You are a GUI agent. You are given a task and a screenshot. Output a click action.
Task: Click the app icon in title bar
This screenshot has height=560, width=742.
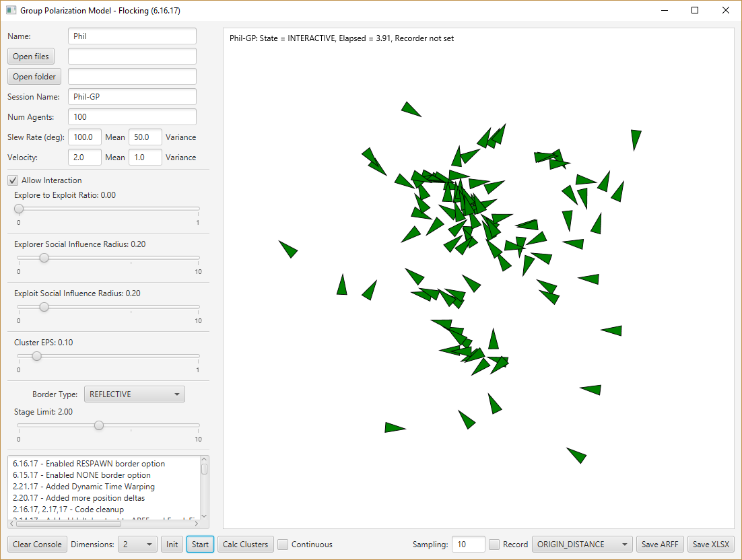pyautogui.click(x=11, y=11)
